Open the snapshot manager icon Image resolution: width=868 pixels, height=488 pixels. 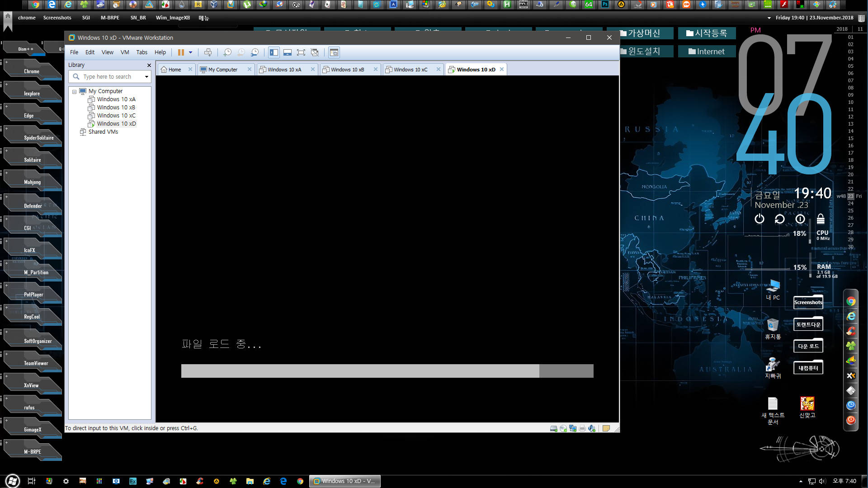point(255,52)
